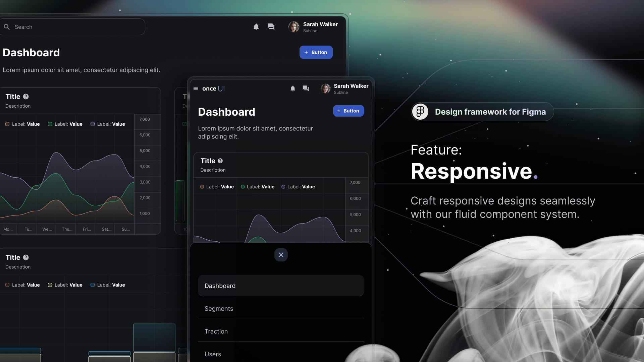644x362 pixels.
Task: Click the Design framework for Figma label
Action: (x=490, y=112)
